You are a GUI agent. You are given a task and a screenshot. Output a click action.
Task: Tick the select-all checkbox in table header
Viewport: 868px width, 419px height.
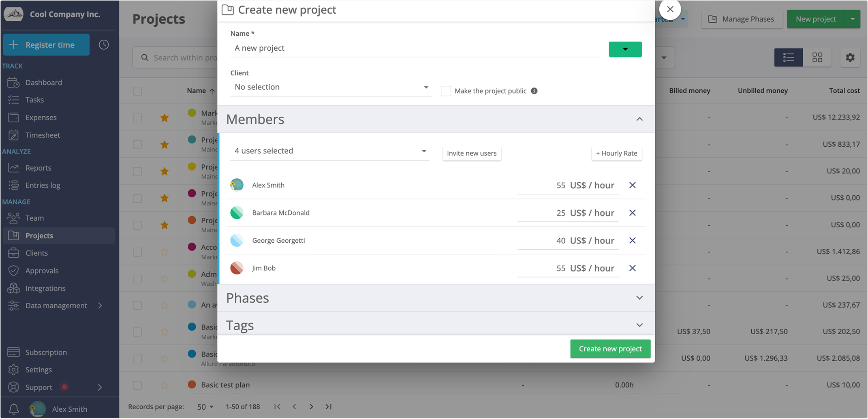click(137, 91)
